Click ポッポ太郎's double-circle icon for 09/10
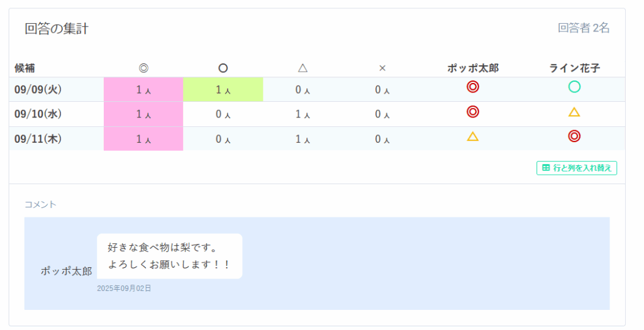The height and width of the screenshot is (330, 644). (x=473, y=112)
